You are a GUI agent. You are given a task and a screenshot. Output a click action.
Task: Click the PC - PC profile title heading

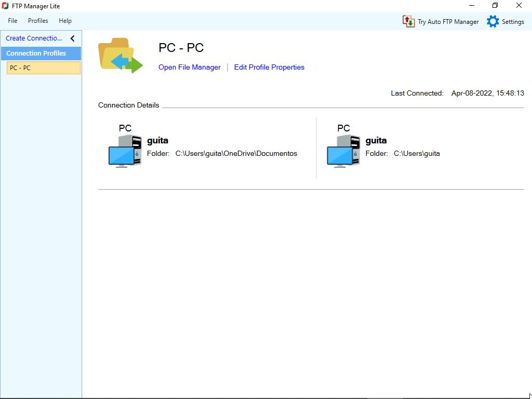[181, 47]
